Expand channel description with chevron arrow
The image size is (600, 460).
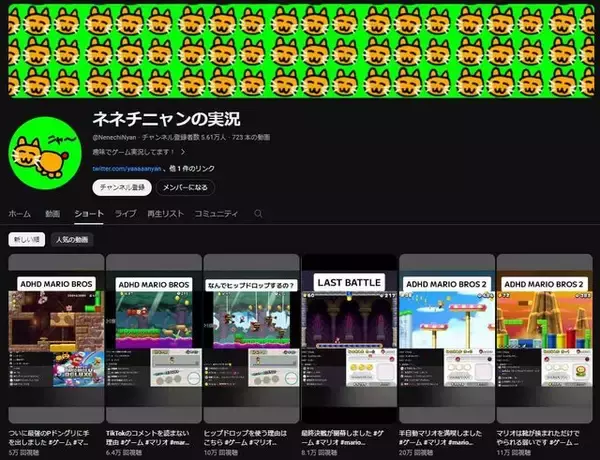click(183, 152)
